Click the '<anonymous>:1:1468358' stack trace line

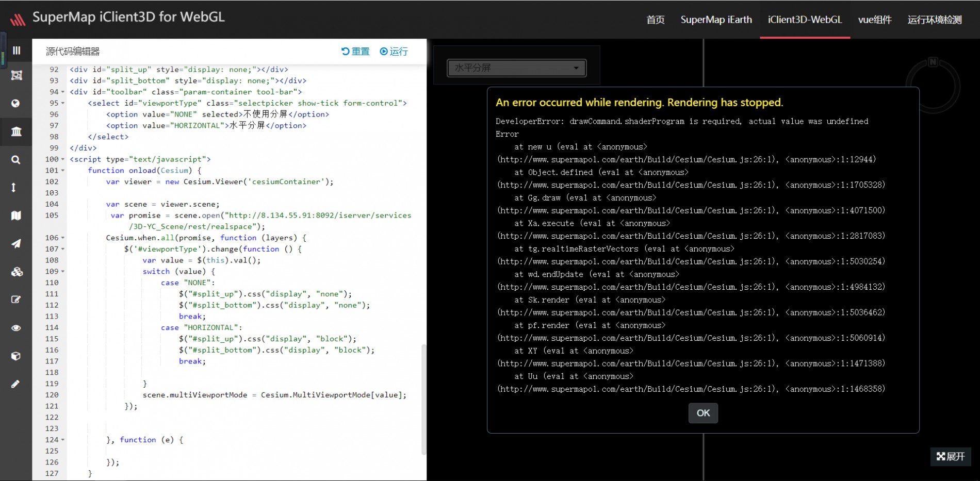point(691,389)
